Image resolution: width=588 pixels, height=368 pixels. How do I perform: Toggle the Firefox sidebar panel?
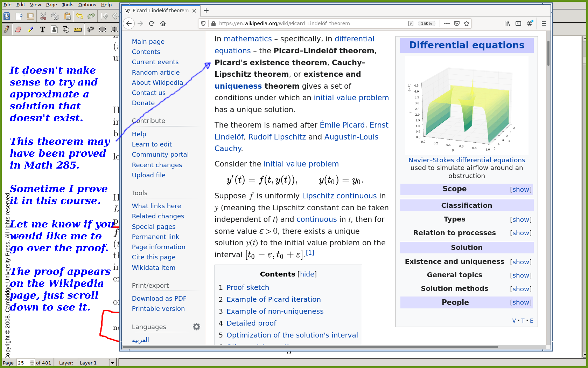518,23
